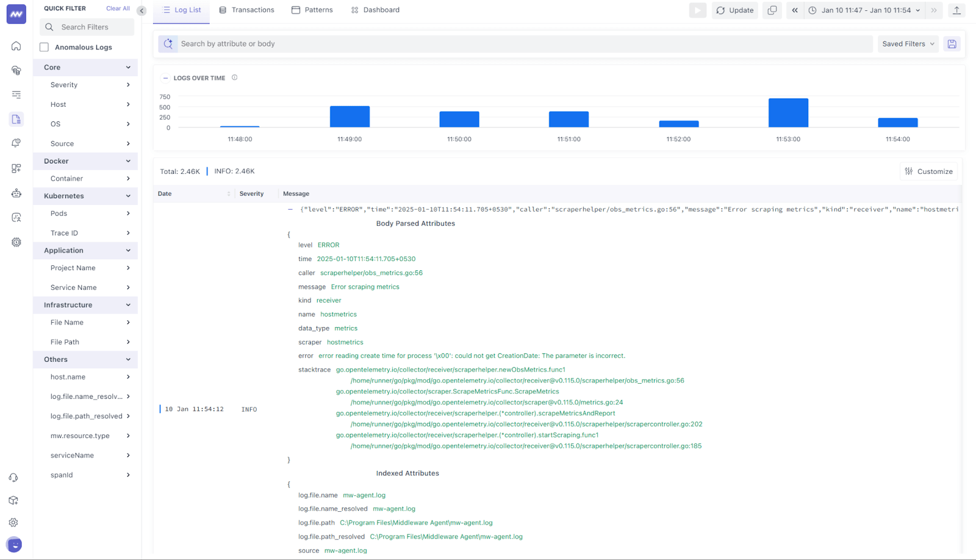Click the Update button
The width and height of the screenshot is (976, 560).
coord(734,10)
